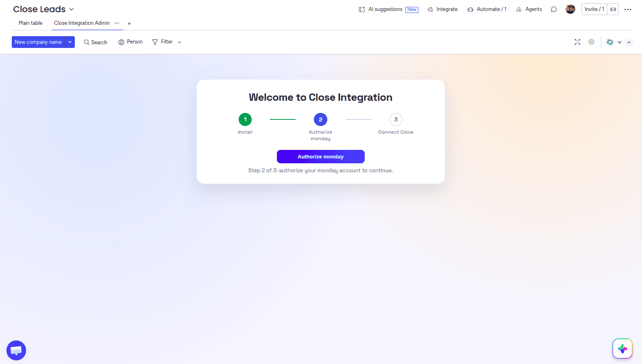Click step 3 Connect Close circle

pos(396,119)
